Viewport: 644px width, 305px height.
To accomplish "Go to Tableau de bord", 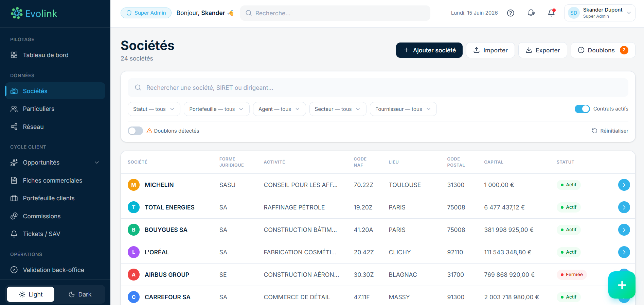I will point(55,55).
